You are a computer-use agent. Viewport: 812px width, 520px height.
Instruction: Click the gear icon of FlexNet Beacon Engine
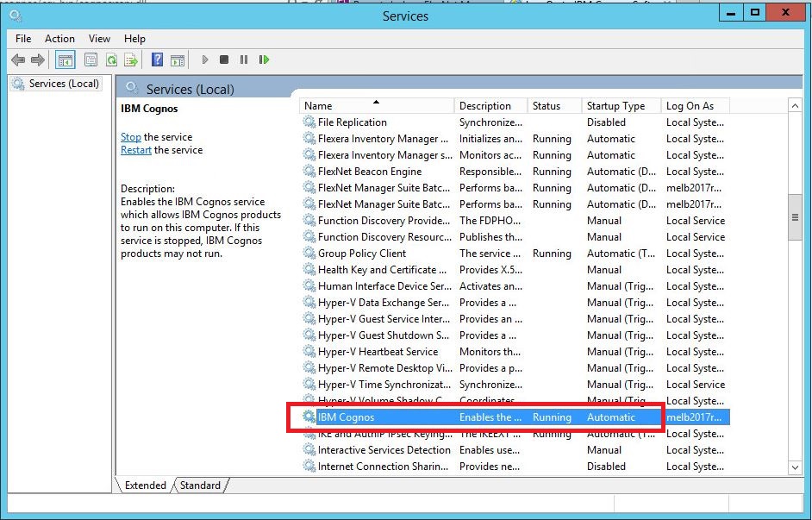[x=309, y=172]
